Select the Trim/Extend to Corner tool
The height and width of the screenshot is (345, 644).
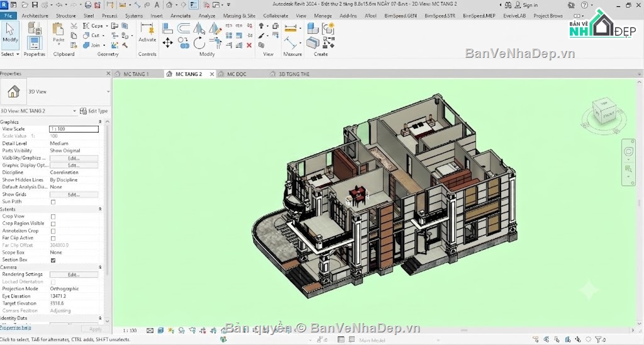coord(215,42)
